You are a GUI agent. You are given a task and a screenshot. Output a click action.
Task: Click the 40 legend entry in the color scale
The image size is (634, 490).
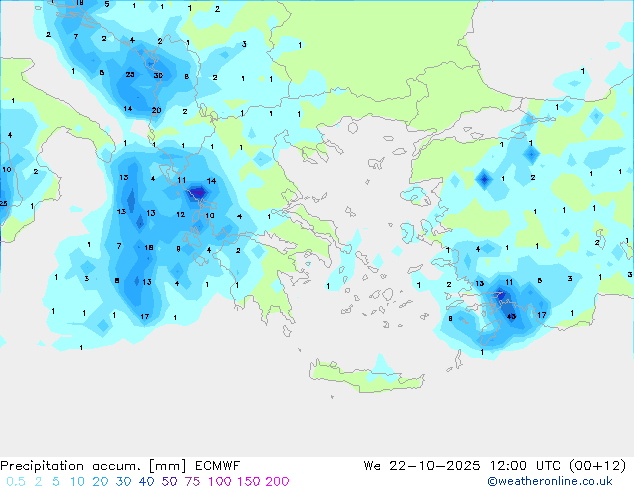(146, 482)
